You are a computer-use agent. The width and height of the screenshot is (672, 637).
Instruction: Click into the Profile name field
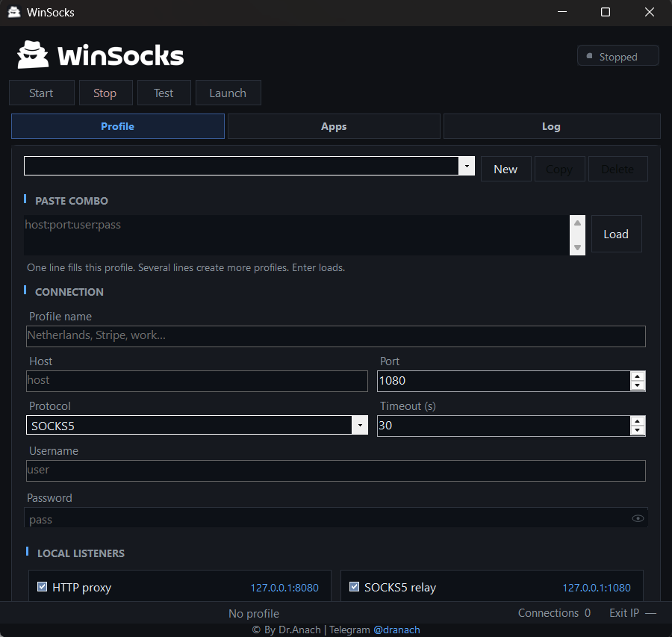coord(335,336)
